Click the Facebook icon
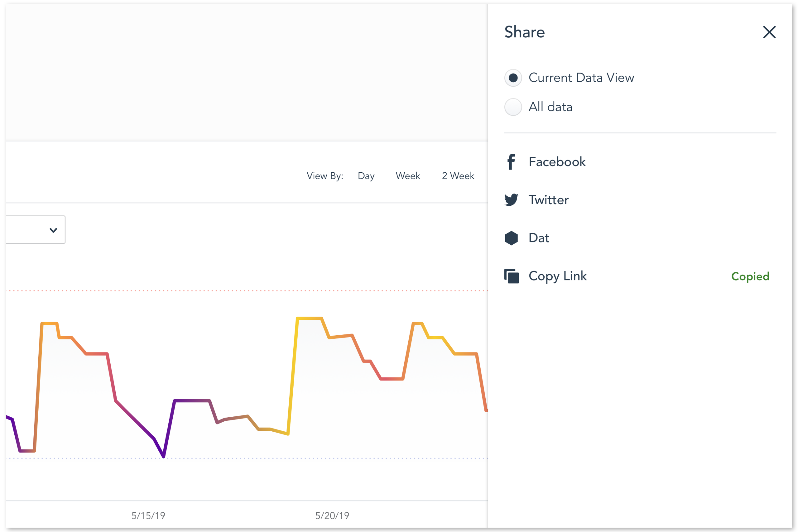The height and width of the screenshot is (532, 798). [x=511, y=162]
